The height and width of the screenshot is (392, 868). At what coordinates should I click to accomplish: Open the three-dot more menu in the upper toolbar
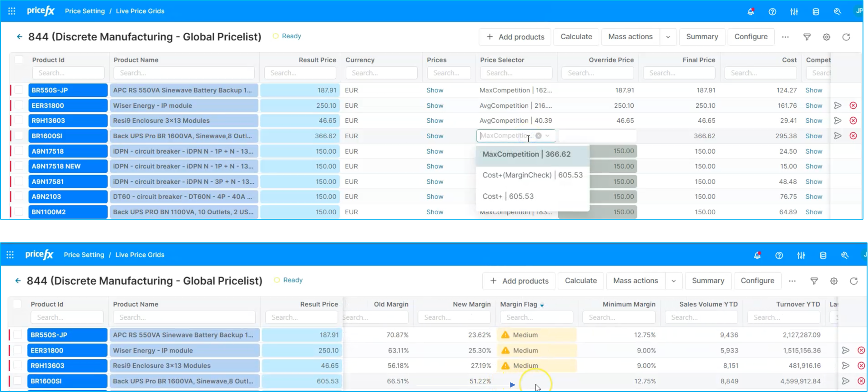tap(785, 37)
